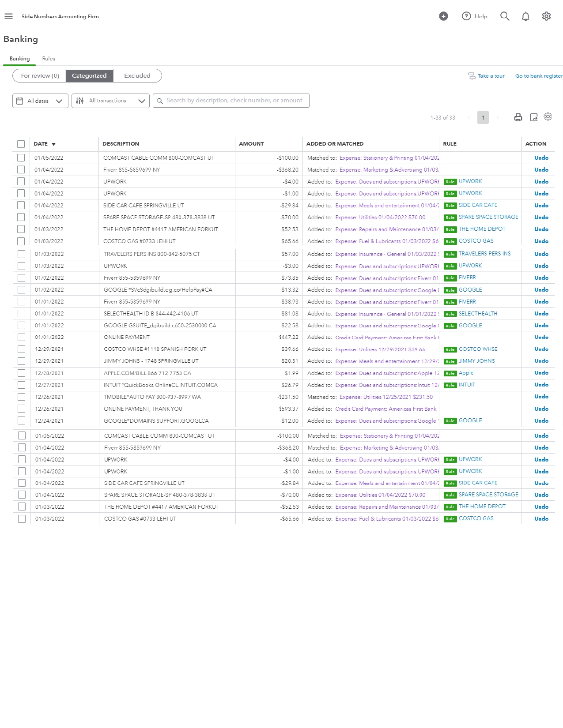
Task: Go to next page arrow
Action: point(498,117)
